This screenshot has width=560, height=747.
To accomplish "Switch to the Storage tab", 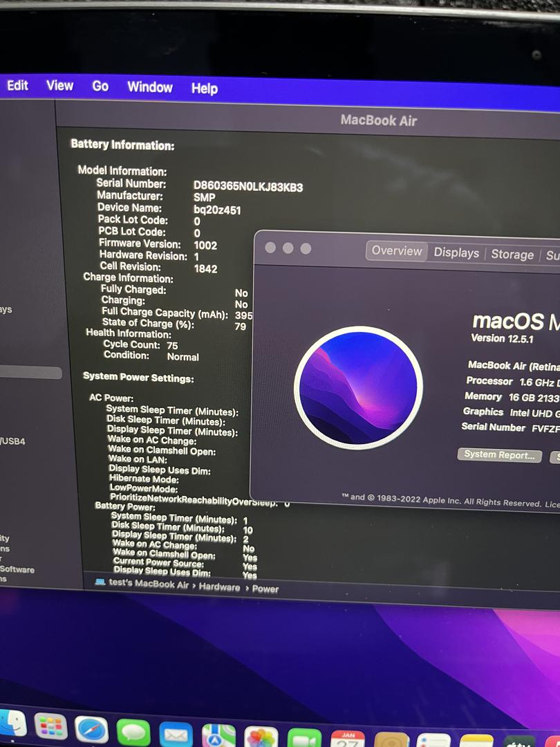I will [x=512, y=255].
